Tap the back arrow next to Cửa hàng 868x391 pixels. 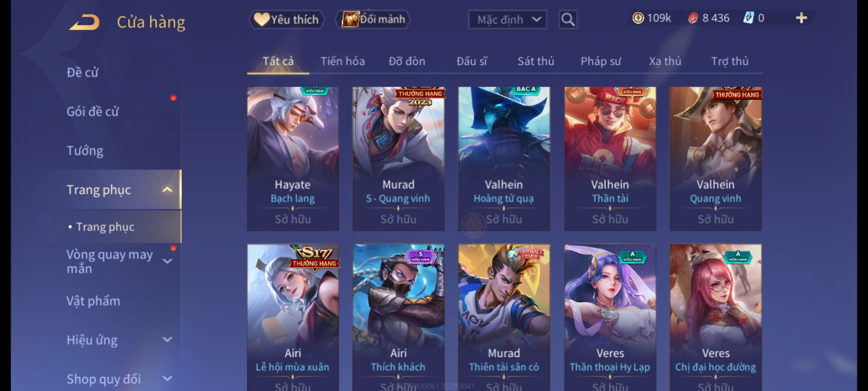(x=85, y=22)
